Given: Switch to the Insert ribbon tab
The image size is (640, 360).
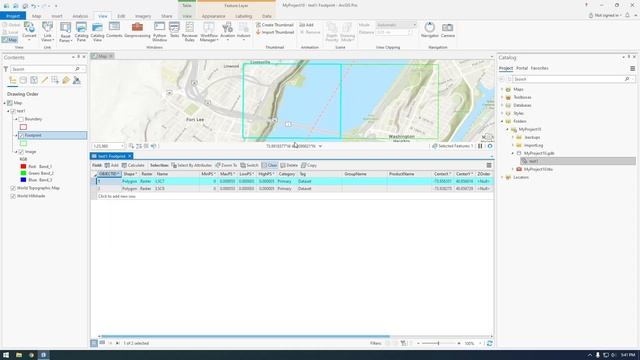Looking at the screenshot, I should click(x=57, y=16).
